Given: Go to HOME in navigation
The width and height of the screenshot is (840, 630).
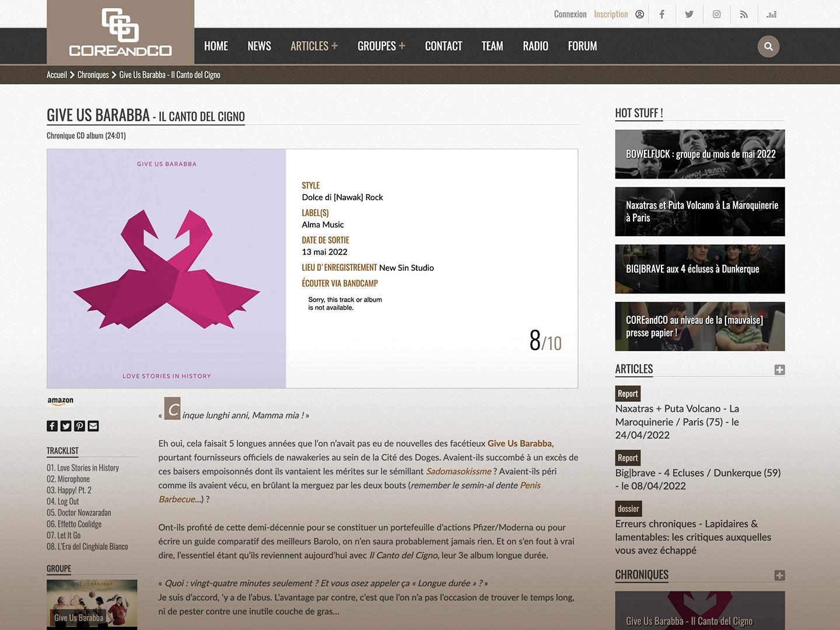Looking at the screenshot, I should 216,46.
